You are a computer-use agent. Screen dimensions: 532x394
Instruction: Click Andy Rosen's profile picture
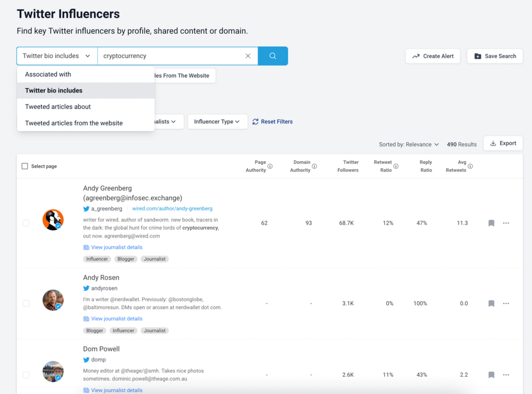pyautogui.click(x=53, y=300)
